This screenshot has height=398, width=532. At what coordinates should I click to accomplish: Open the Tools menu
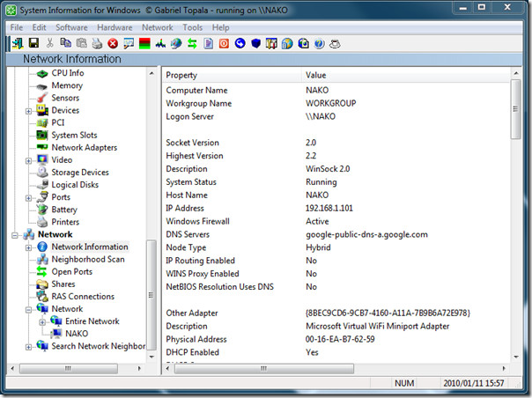pyautogui.click(x=192, y=27)
